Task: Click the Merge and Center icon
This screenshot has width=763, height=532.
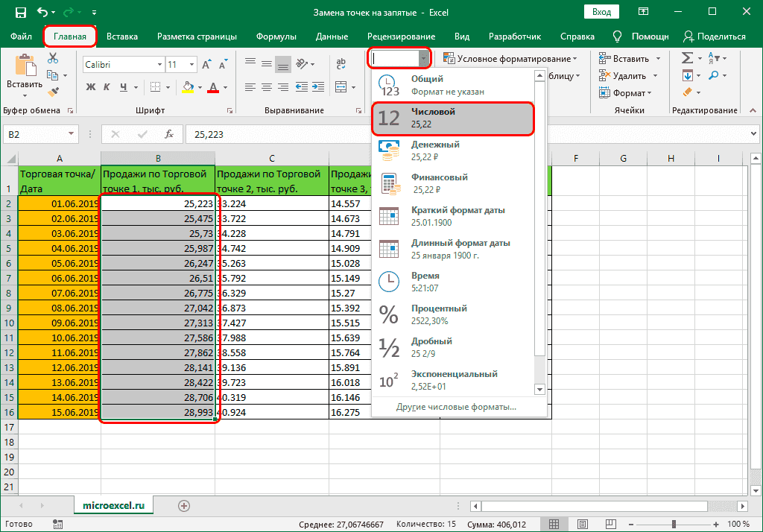Action: pos(340,87)
